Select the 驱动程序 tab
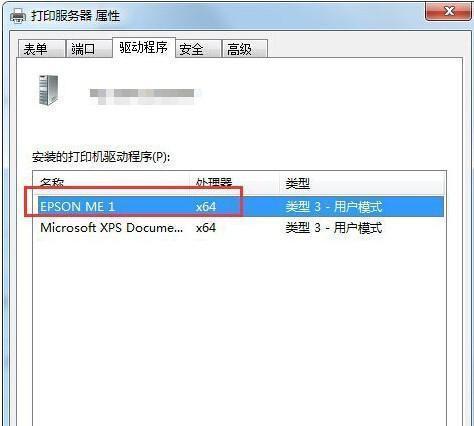This screenshot has width=474, height=426. pyautogui.click(x=144, y=48)
